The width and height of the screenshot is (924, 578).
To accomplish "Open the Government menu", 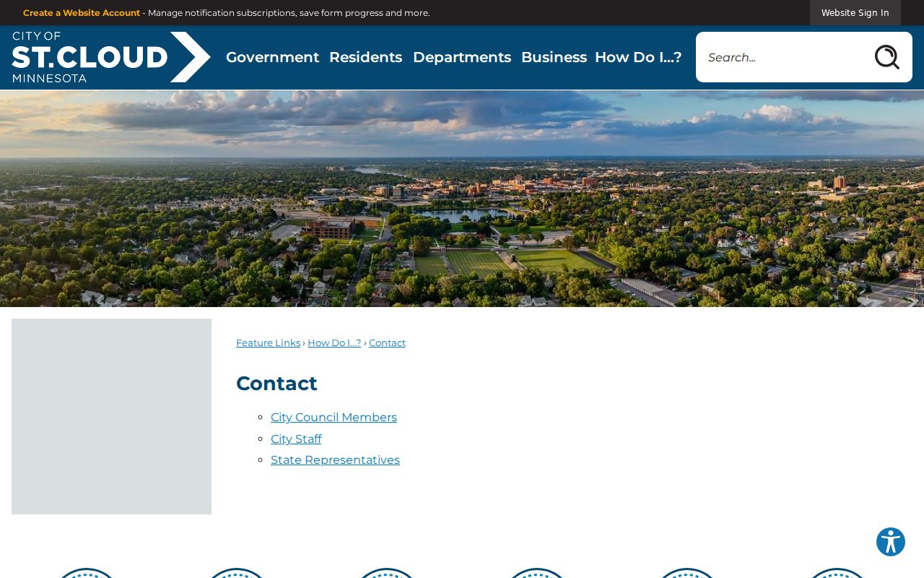I will pos(272,57).
